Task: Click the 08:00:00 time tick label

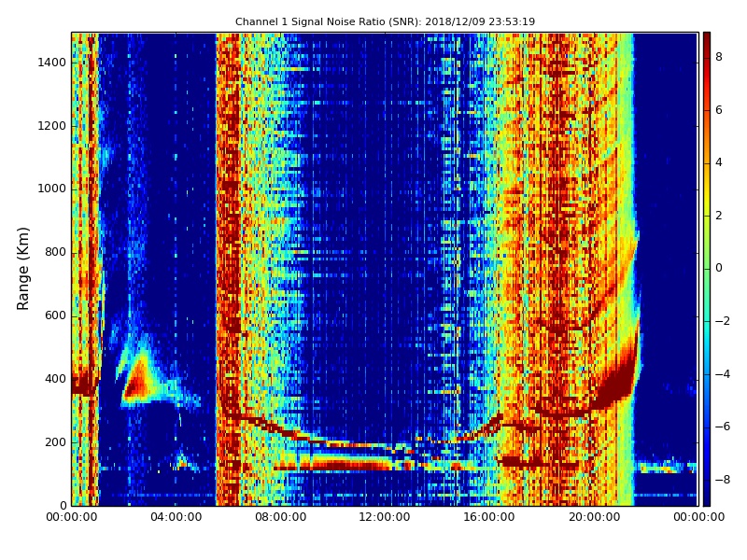Action: [281, 517]
